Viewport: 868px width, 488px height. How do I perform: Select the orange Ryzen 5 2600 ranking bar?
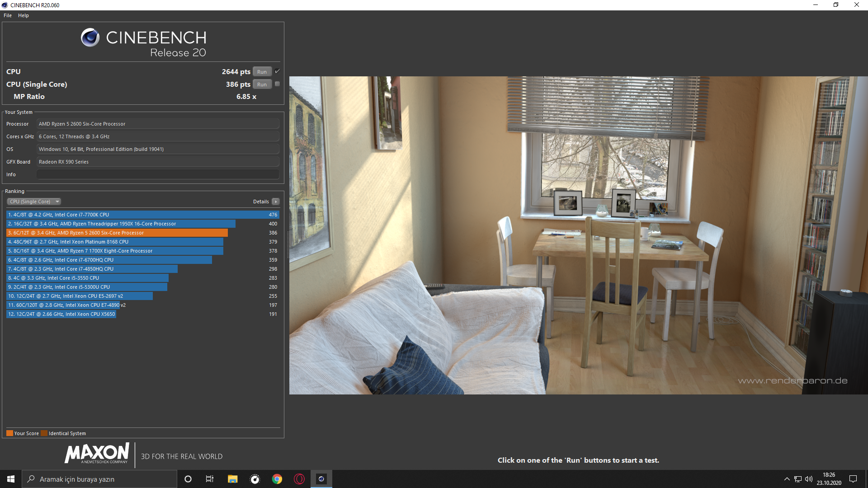pyautogui.click(x=117, y=233)
